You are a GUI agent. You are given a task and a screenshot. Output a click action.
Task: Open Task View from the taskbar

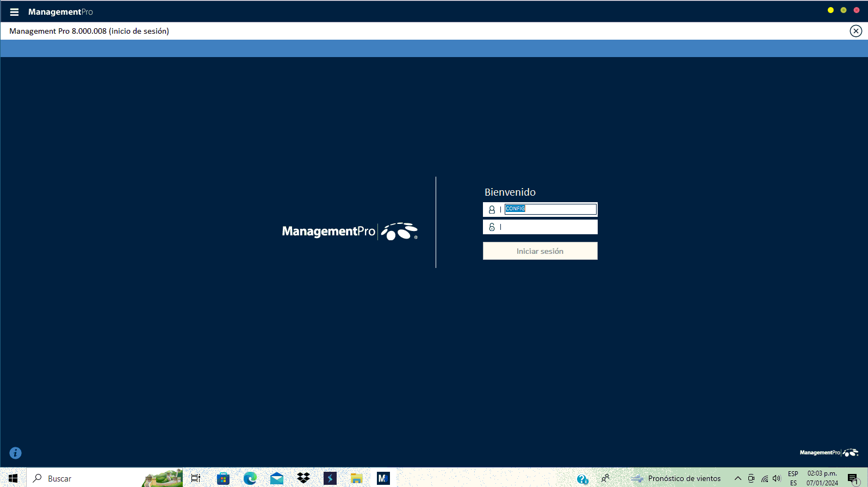(196, 478)
